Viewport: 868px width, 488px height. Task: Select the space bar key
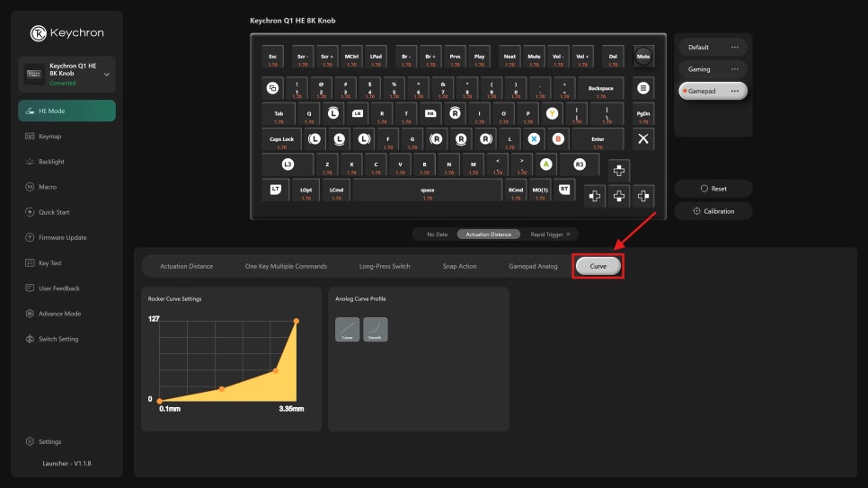pyautogui.click(x=428, y=190)
